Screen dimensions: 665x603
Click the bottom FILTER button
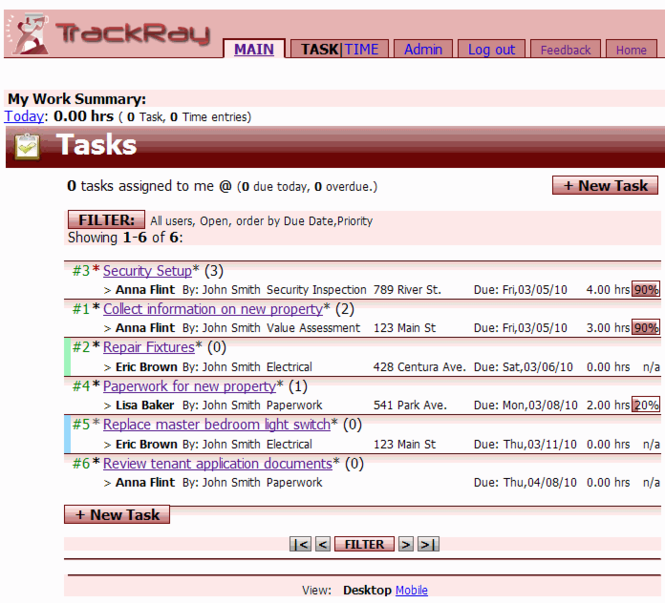tap(364, 545)
